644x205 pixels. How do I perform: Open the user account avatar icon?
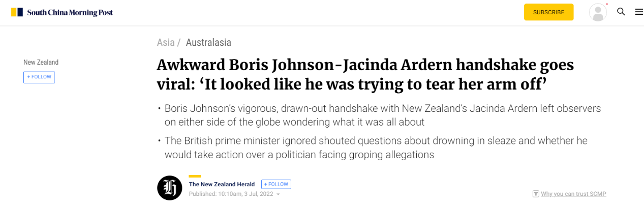tap(598, 12)
